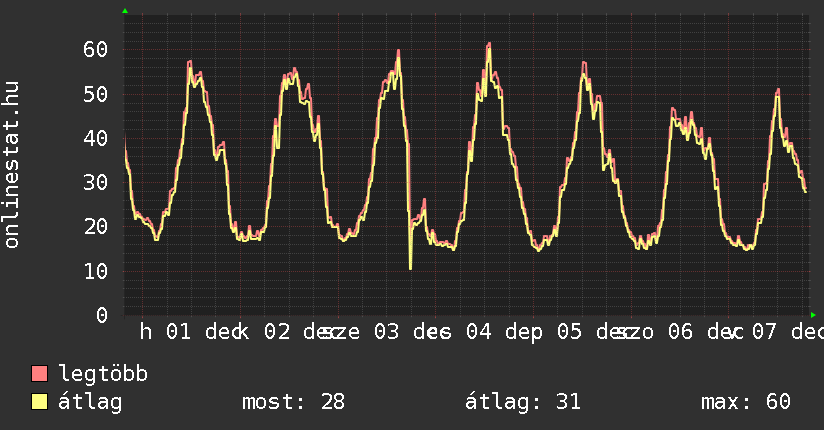Select the átlag legend label
The height and width of the screenshot is (430, 824).
click(x=90, y=402)
